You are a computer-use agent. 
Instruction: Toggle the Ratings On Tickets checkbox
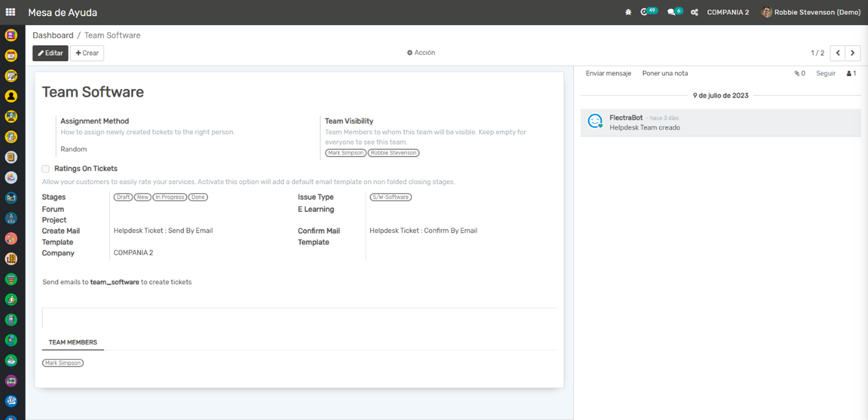point(46,169)
